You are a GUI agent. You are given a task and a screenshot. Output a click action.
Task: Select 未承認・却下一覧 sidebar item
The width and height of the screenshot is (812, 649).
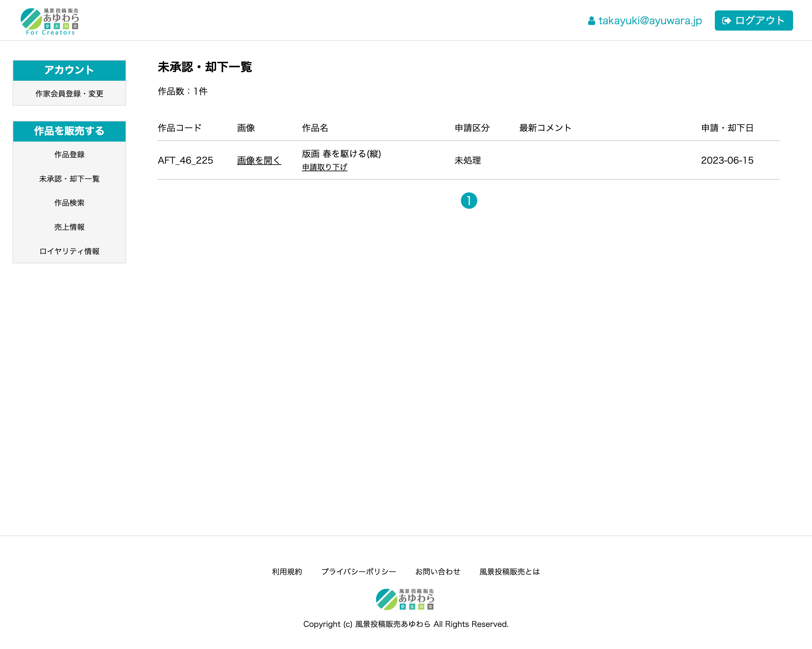69,178
